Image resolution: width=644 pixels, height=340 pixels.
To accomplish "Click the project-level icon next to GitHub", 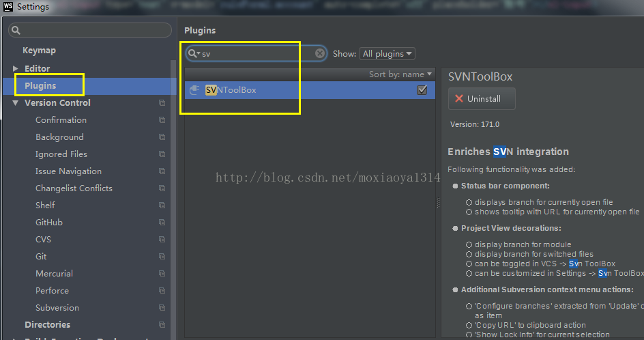I will pos(162,223).
